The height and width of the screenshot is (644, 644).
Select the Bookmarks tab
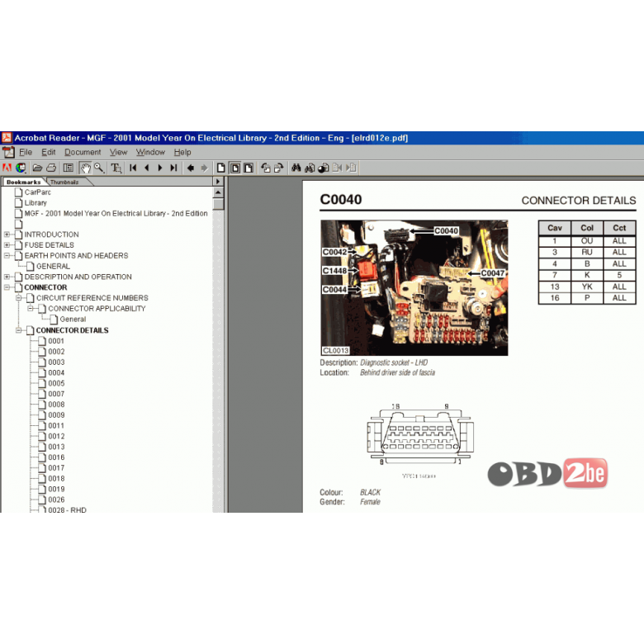23,182
